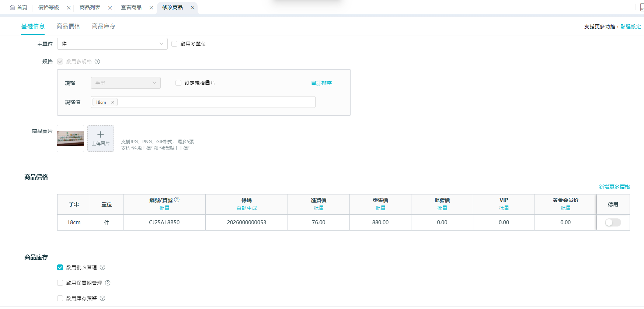Viewport: 644px width, 309px height.
Task: Click the 新增更多價格 link
Action: click(614, 187)
